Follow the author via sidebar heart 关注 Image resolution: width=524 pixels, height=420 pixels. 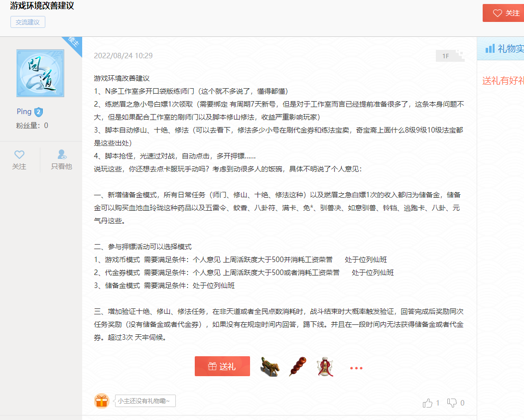click(19, 159)
